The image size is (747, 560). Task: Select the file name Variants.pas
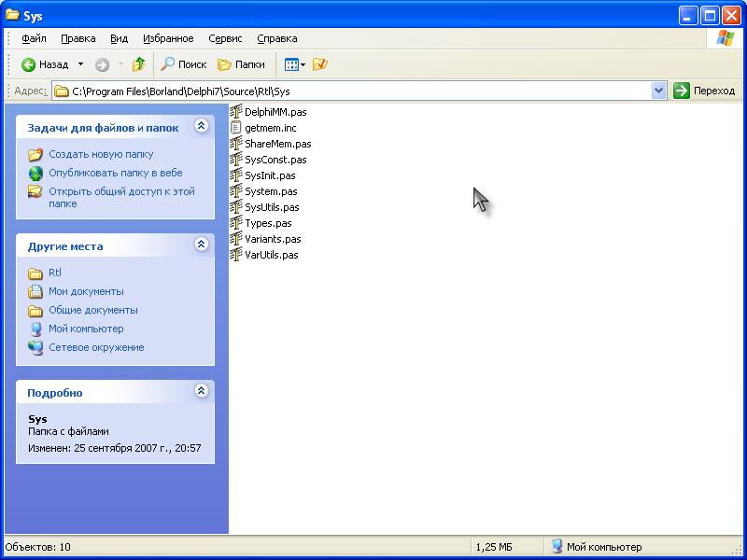273,239
